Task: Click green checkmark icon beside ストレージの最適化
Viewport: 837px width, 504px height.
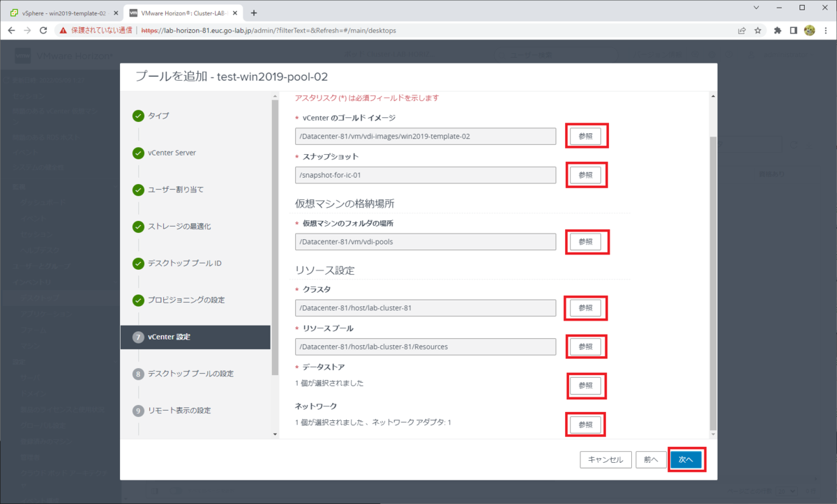Action: (x=138, y=227)
